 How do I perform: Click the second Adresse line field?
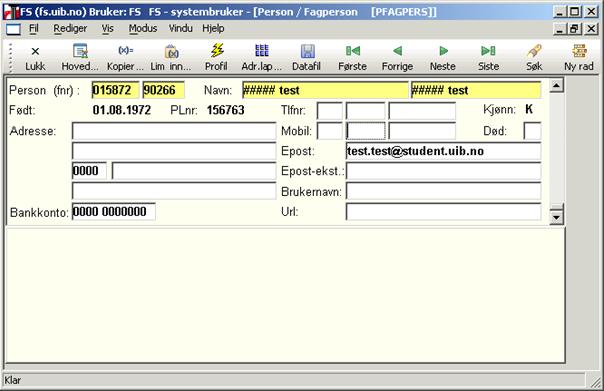pyautogui.click(x=174, y=151)
